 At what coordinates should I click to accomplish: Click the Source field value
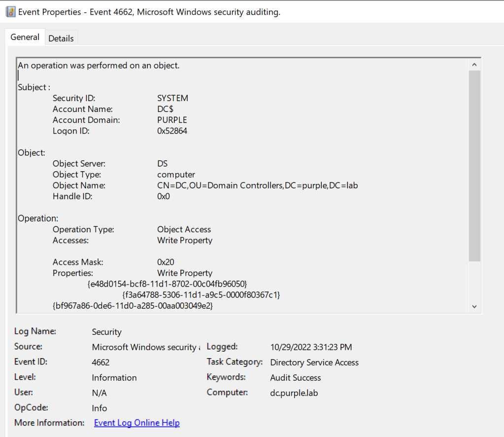pyautogui.click(x=145, y=347)
